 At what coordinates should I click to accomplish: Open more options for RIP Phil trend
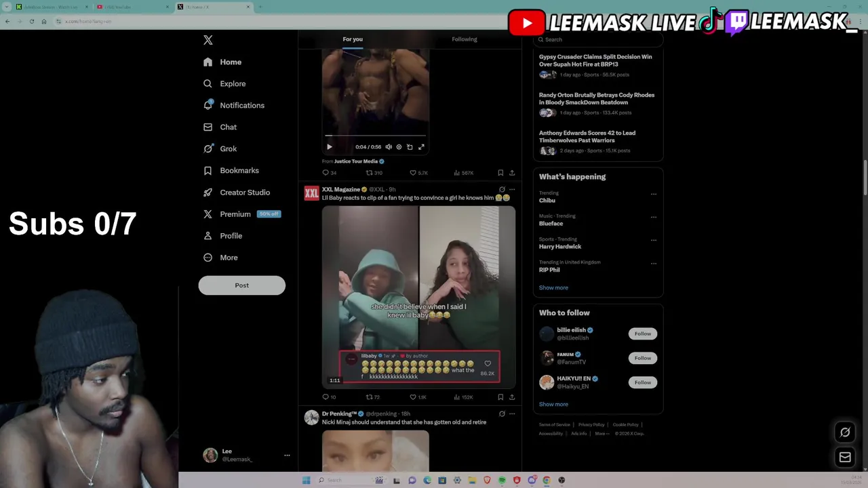tap(654, 263)
